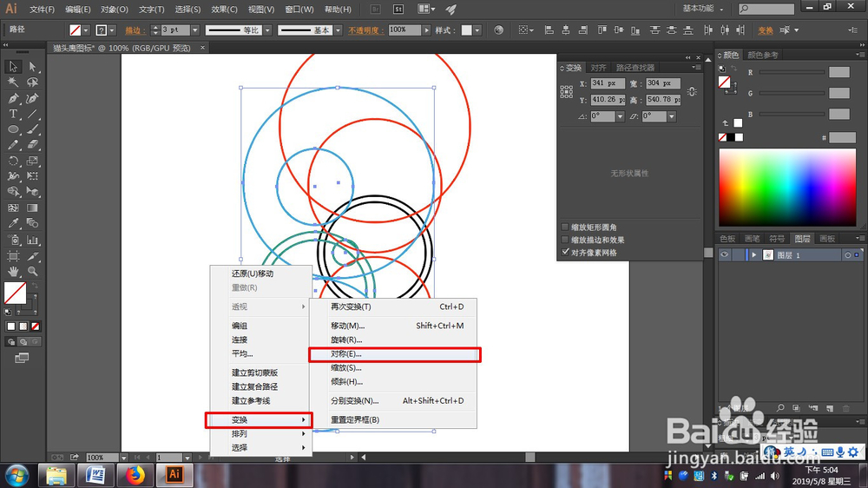Select the Hand tool

13,272
